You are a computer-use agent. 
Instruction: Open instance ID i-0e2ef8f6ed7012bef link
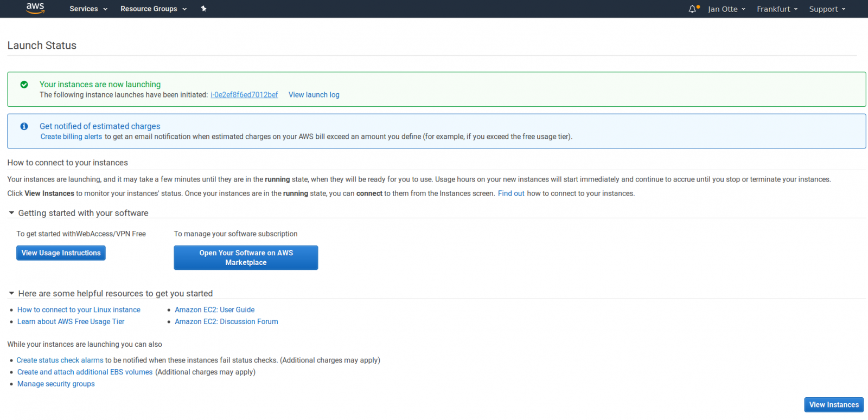pyautogui.click(x=244, y=95)
